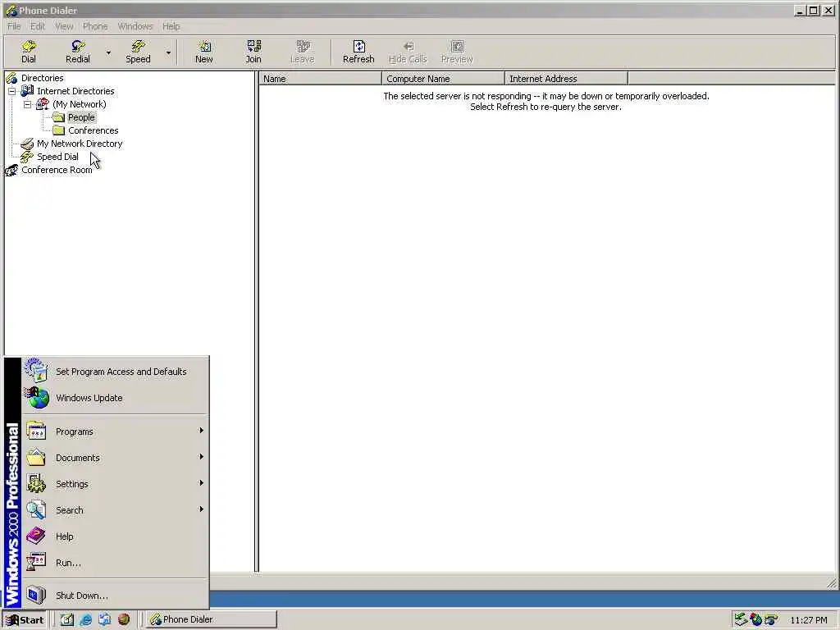Click the red ball quick launch icon

point(124,620)
